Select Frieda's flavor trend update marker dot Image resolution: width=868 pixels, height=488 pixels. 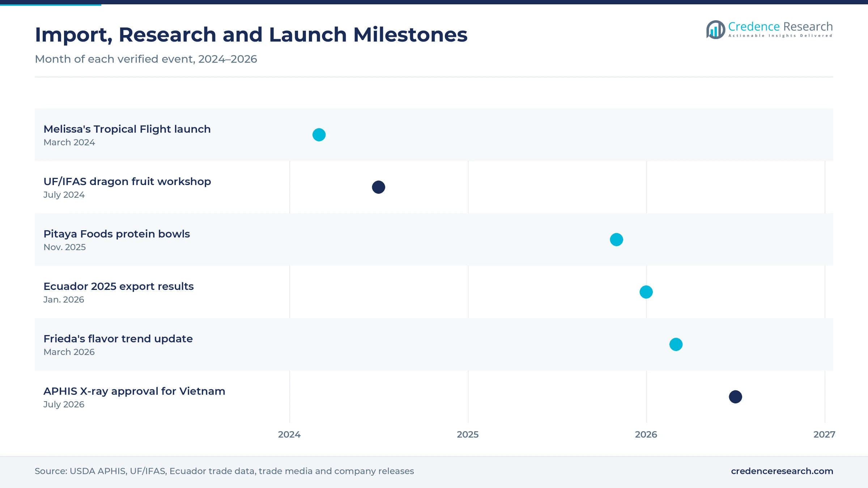pyautogui.click(x=676, y=344)
